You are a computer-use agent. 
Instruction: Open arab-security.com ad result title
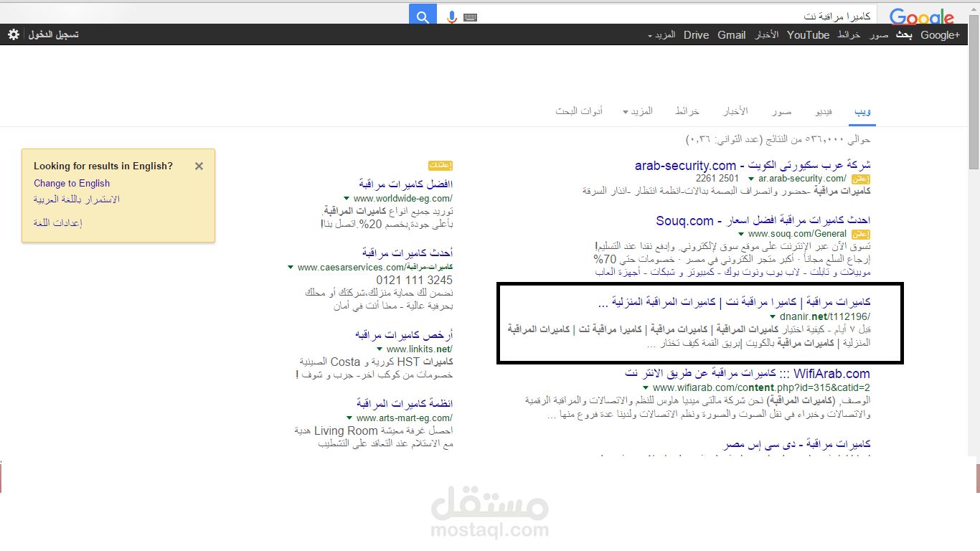click(753, 166)
